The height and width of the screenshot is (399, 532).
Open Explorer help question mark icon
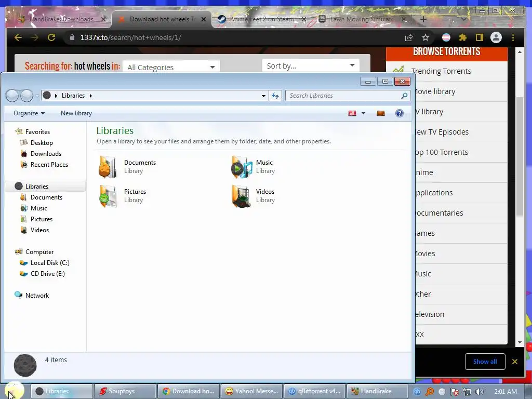pos(400,113)
